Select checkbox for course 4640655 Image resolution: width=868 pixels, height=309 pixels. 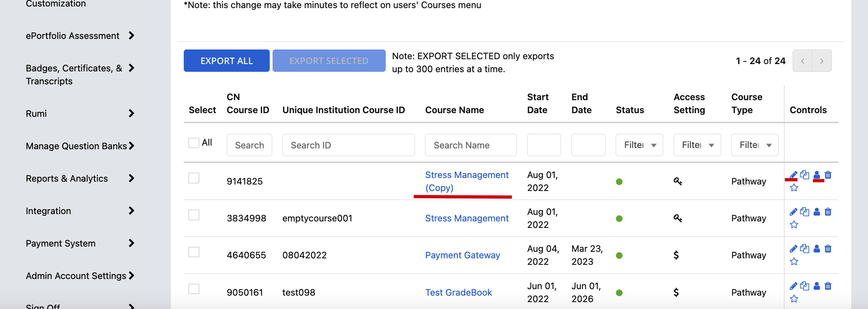[x=194, y=252]
